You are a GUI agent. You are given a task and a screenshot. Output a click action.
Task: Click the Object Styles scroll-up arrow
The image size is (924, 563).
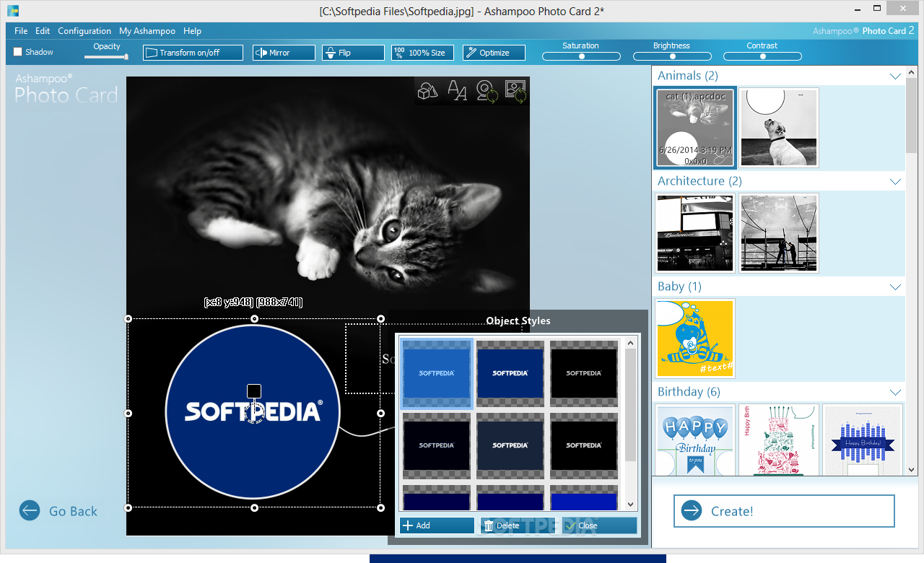(631, 342)
